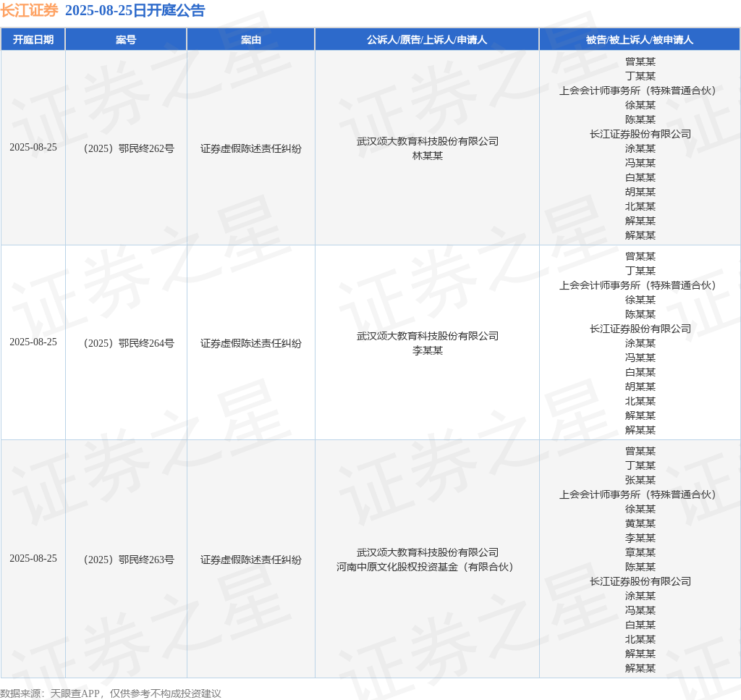The width and height of the screenshot is (741, 700).
Task: Click 武汉颂大教育科技股份有限公司 in the 263号 row
Action: click(427, 552)
